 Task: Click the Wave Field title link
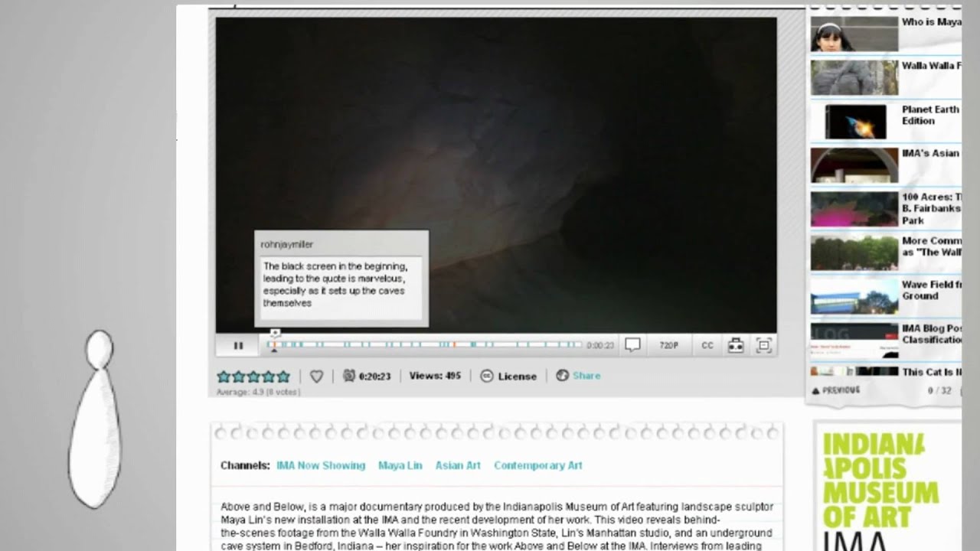tap(931, 290)
